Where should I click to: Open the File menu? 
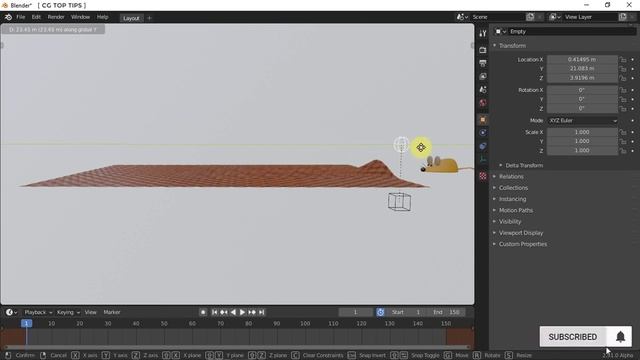click(20, 17)
